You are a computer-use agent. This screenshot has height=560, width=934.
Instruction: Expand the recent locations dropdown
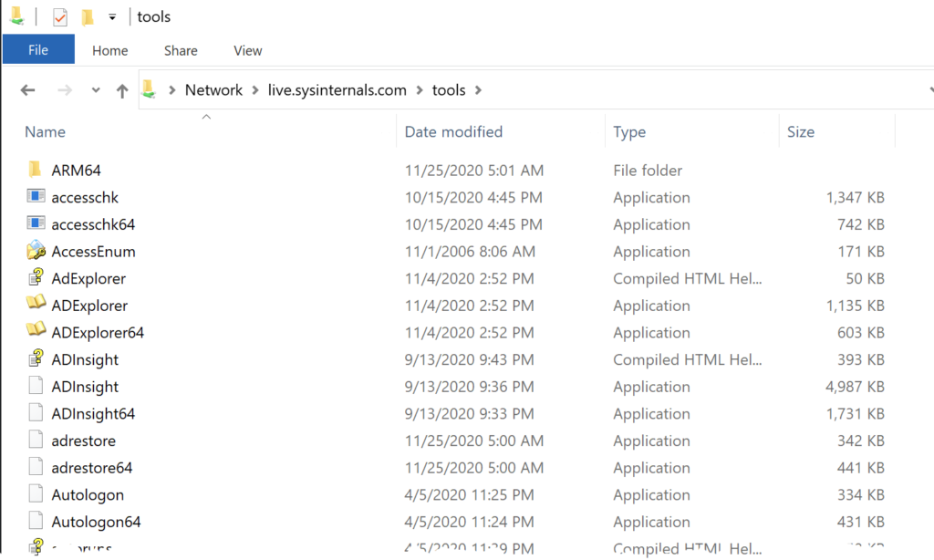96,90
